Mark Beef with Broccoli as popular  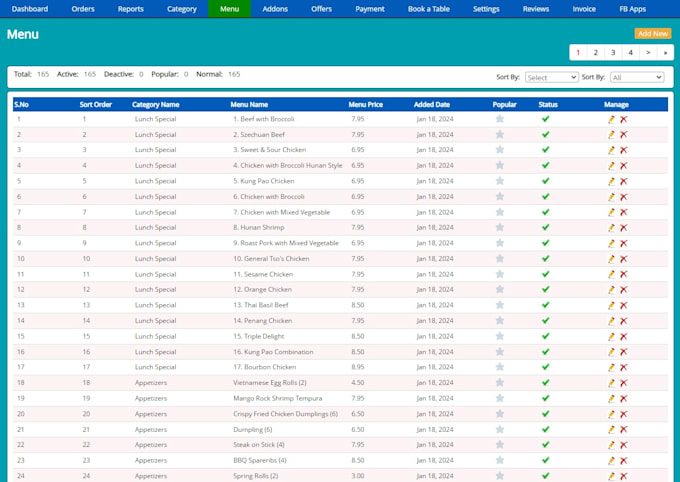tap(500, 119)
